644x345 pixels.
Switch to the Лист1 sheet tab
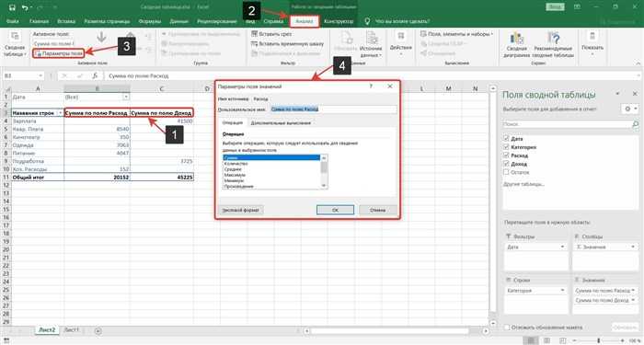(x=73, y=329)
